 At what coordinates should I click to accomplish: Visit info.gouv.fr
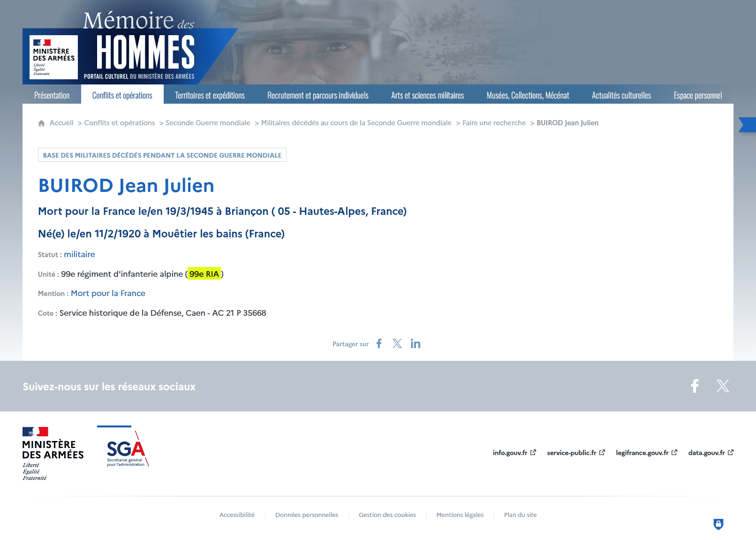[514, 453]
